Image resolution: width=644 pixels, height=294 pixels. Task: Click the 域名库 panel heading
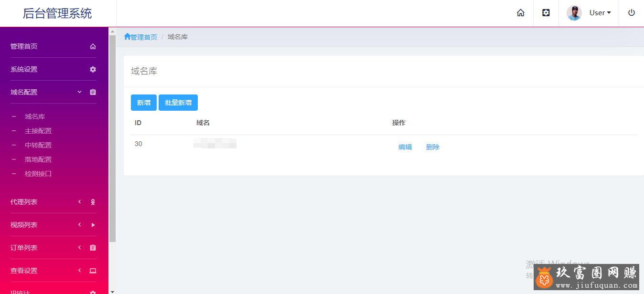click(x=144, y=71)
